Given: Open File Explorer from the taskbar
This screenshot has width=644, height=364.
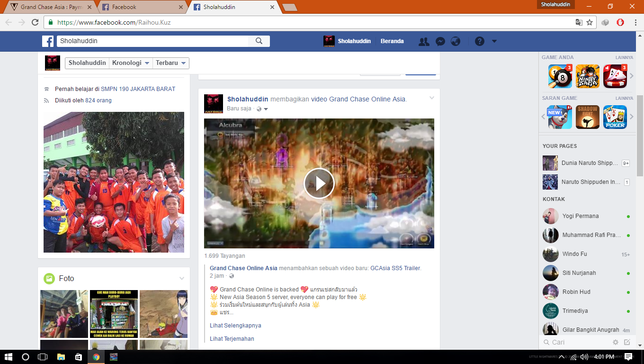Looking at the screenshot, I should point(61,357).
